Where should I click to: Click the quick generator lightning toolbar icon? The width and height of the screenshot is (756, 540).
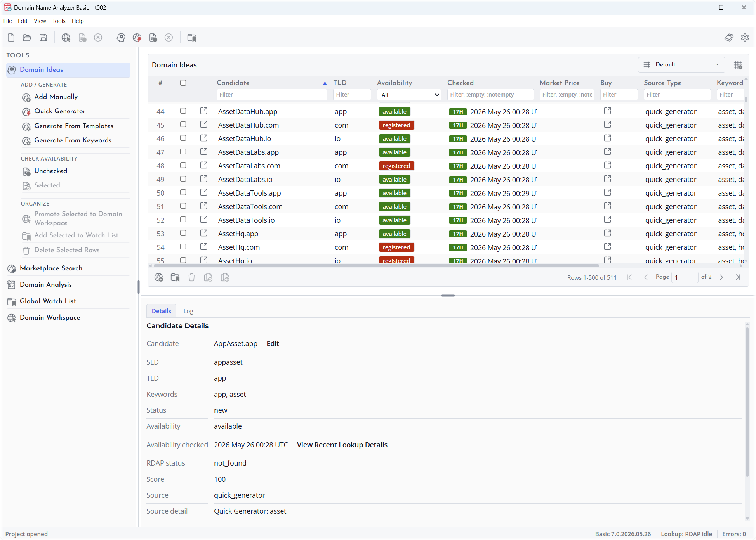tap(137, 38)
